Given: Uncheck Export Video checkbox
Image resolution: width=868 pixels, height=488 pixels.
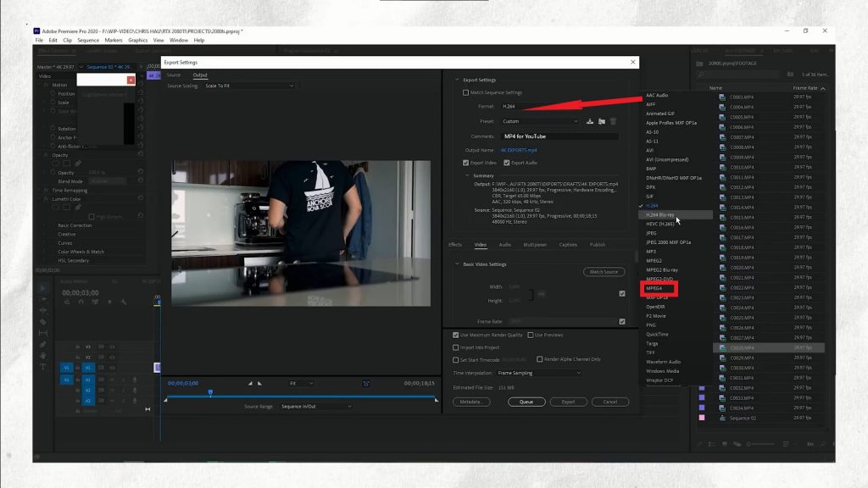Looking at the screenshot, I should [465, 163].
